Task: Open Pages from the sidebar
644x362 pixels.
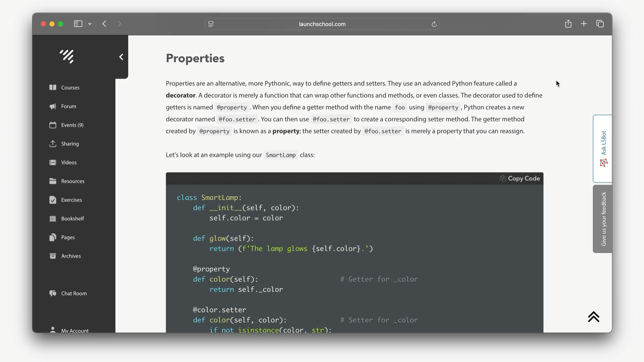Action: click(68, 237)
